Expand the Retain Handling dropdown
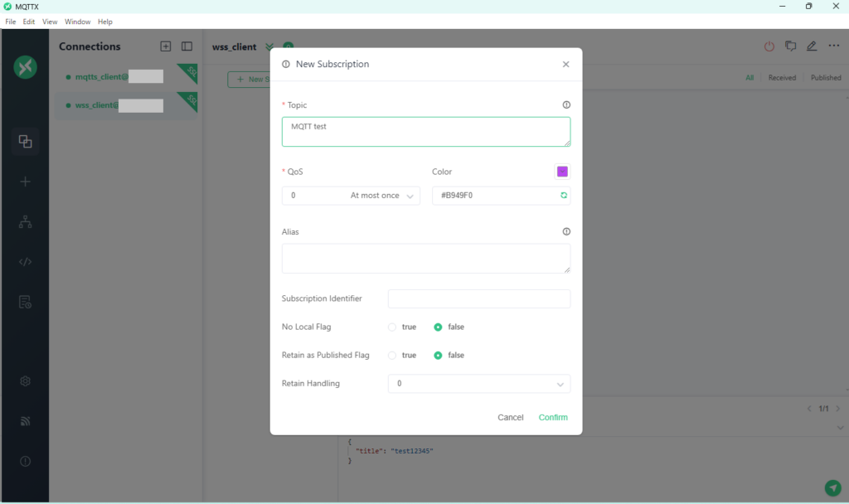Image resolution: width=849 pixels, height=504 pixels. [x=478, y=384]
